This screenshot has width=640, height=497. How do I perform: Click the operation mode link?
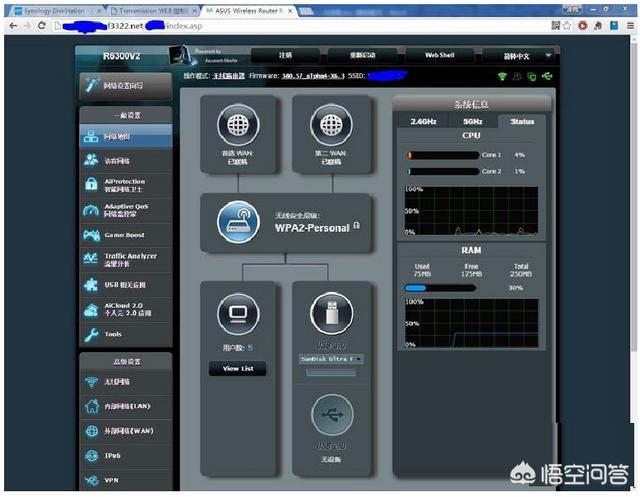[229, 76]
